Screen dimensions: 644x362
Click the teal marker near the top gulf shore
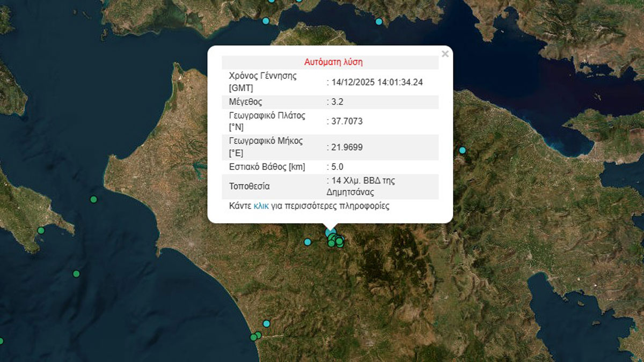tap(379, 22)
